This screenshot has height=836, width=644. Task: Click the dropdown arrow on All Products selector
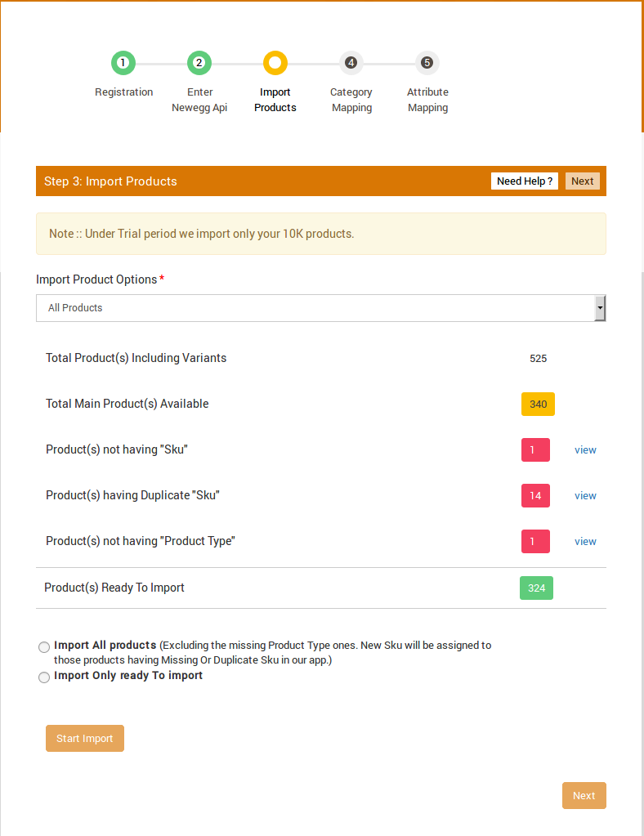pyautogui.click(x=601, y=308)
